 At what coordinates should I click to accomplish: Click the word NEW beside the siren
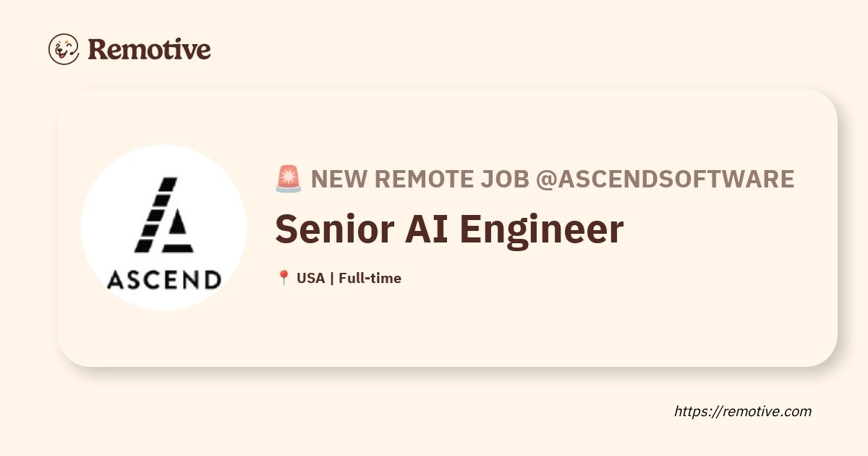pyautogui.click(x=339, y=179)
